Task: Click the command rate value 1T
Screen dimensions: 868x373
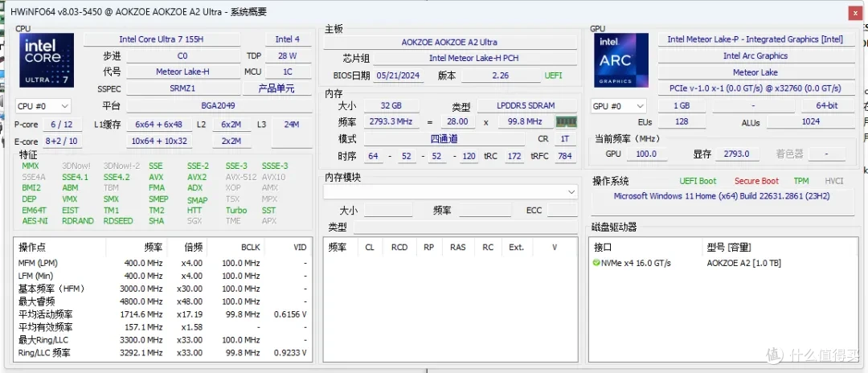Action: [565, 139]
